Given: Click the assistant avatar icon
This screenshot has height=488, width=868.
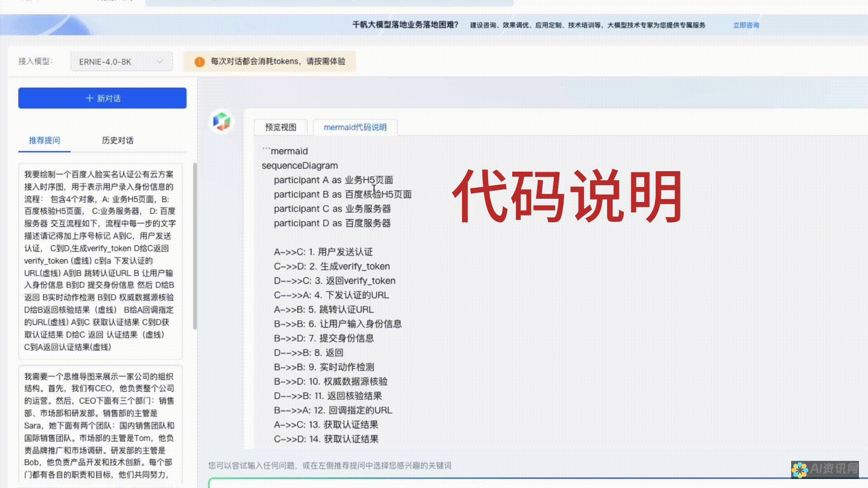Looking at the screenshot, I should tap(222, 122).
